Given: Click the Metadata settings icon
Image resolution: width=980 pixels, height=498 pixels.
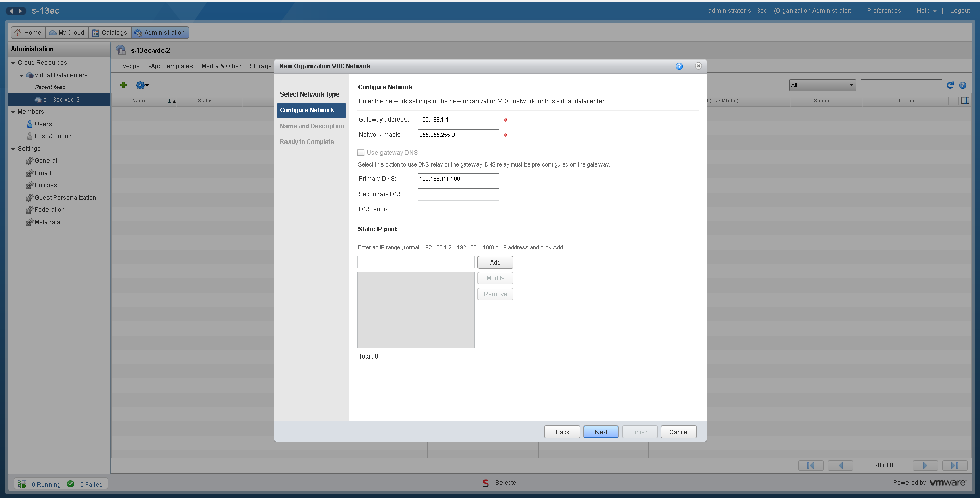Looking at the screenshot, I should 30,222.
